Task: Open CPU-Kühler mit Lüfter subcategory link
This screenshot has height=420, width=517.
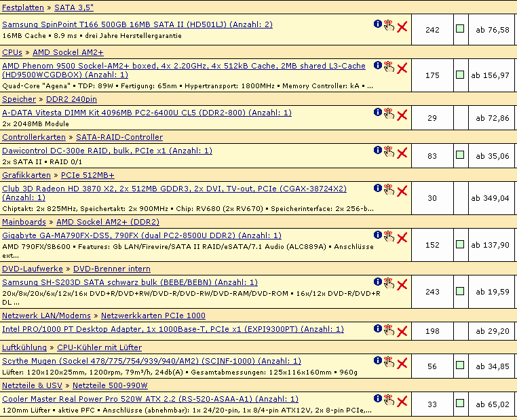Action: tap(99, 347)
